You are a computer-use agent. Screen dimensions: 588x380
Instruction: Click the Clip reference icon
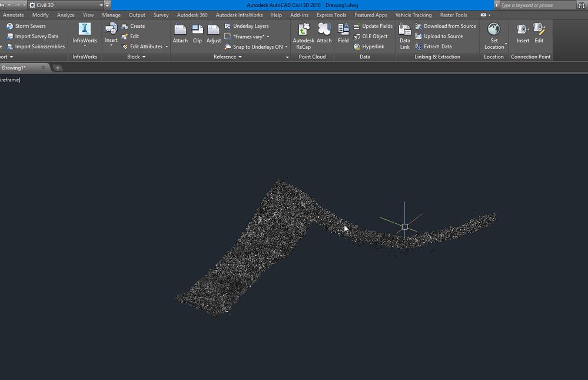point(197,29)
